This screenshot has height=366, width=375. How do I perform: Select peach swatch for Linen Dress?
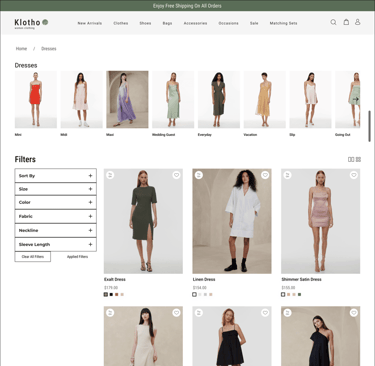coord(211,294)
